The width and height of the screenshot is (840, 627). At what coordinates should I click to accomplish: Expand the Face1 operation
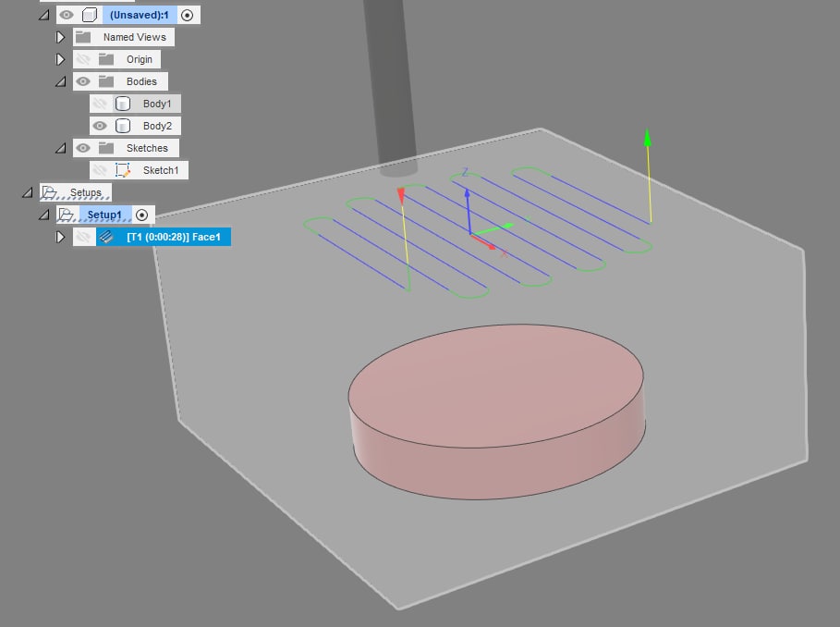pyautogui.click(x=60, y=237)
